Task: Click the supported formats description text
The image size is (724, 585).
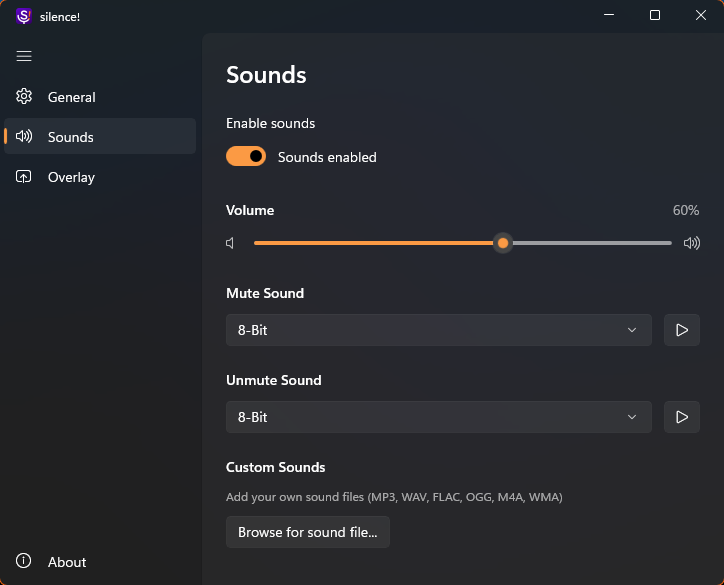Action: tap(394, 497)
